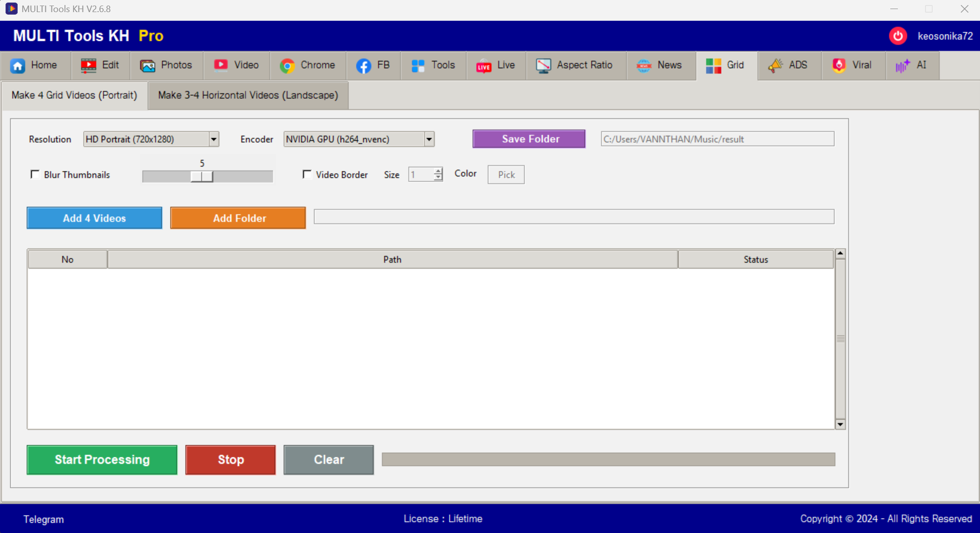Open the Home tab house icon
The image size is (980, 533).
click(x=18, y=66)
